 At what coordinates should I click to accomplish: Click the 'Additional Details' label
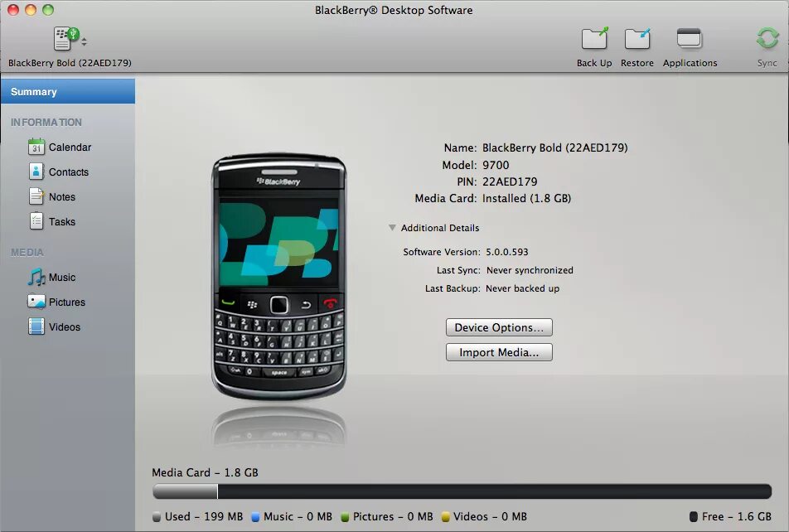[440, 228]
